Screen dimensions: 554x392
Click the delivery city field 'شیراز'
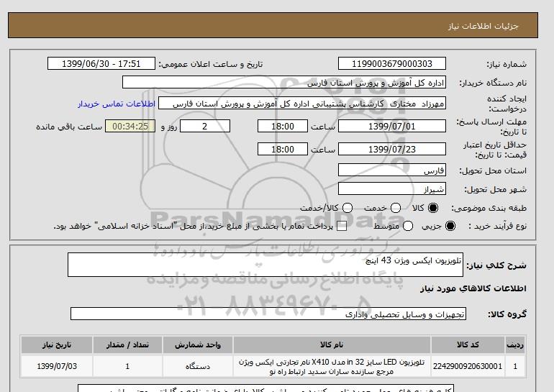(392, 189)
